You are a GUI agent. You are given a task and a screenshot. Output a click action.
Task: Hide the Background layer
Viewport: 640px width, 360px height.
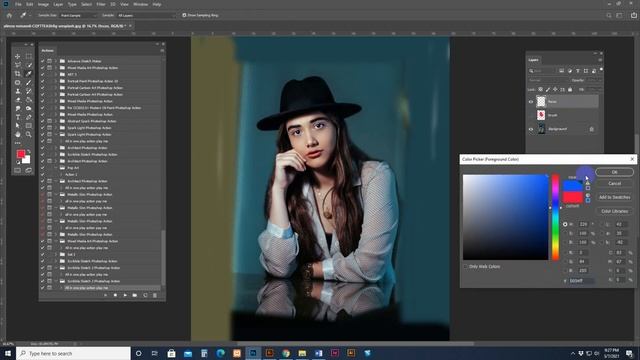pyautogui.click(x=531, y=129)
